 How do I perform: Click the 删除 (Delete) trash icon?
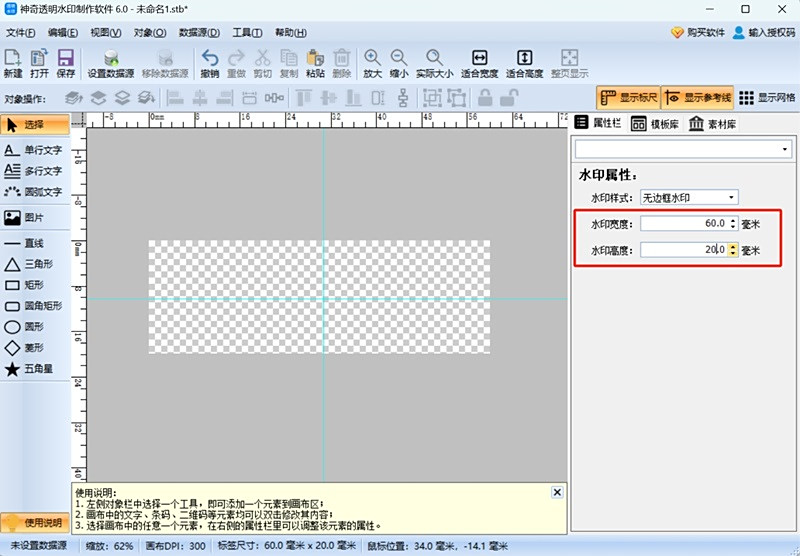tap(342, 63)
